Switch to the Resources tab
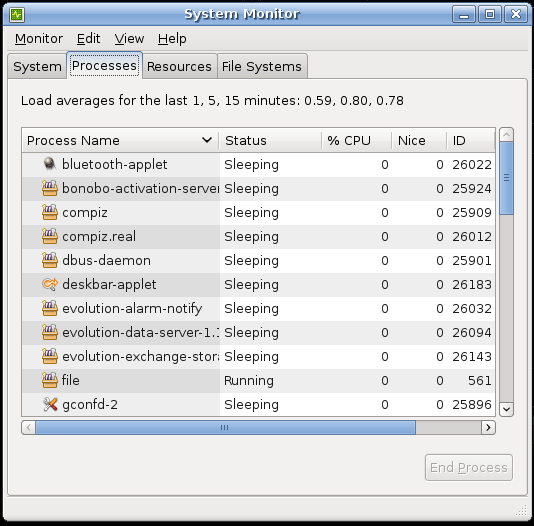Viewport: 534px width, 526px height. tap(179, 66)
